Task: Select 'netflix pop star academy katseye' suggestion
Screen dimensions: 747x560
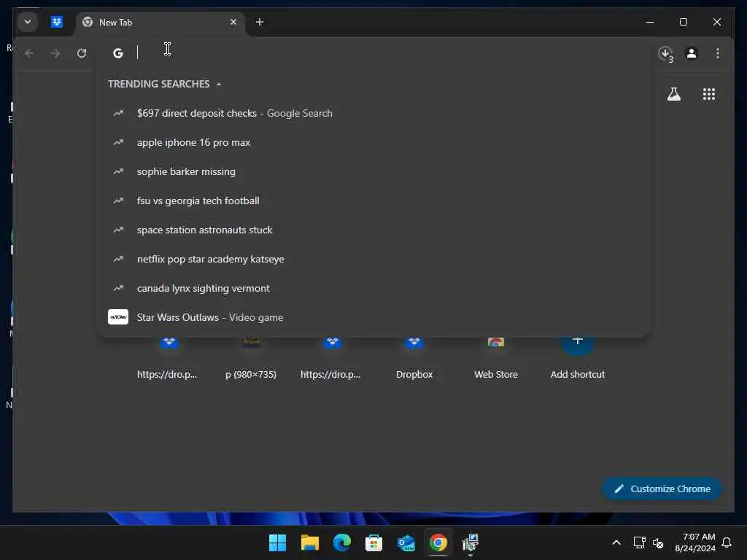Action: (373, 259)
